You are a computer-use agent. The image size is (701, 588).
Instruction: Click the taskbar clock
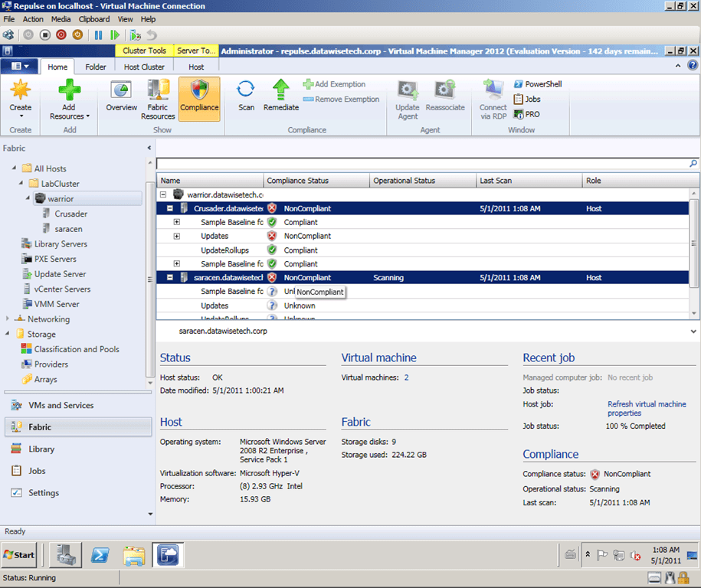(666, 555)
